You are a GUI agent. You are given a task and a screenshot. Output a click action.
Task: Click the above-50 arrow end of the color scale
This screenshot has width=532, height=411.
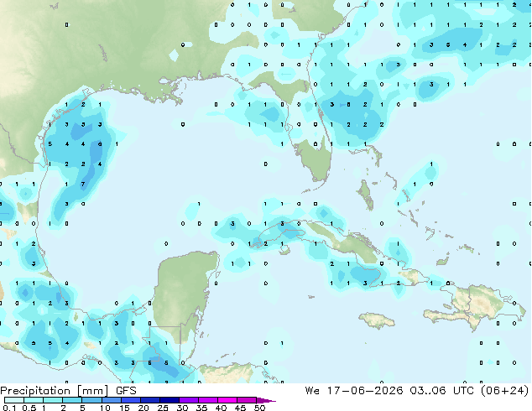(x=266, y=400)
